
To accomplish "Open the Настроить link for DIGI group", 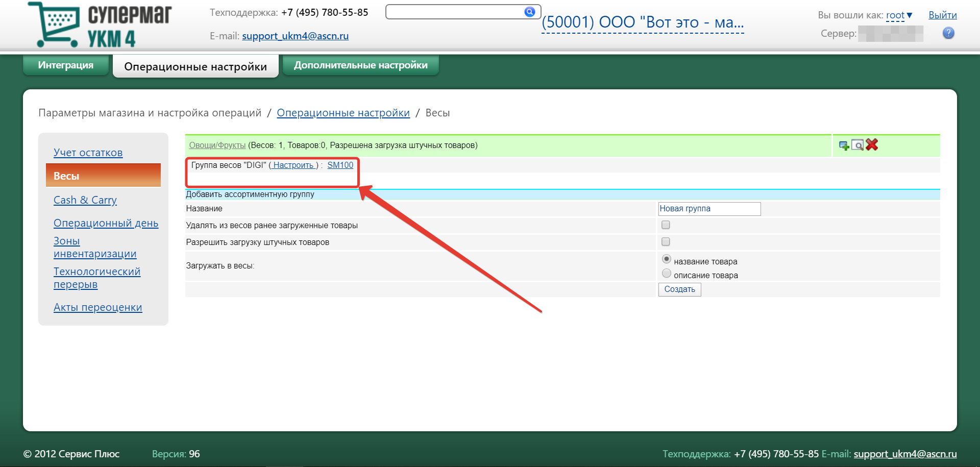I will pyautogui.click(x=293, y=165).
